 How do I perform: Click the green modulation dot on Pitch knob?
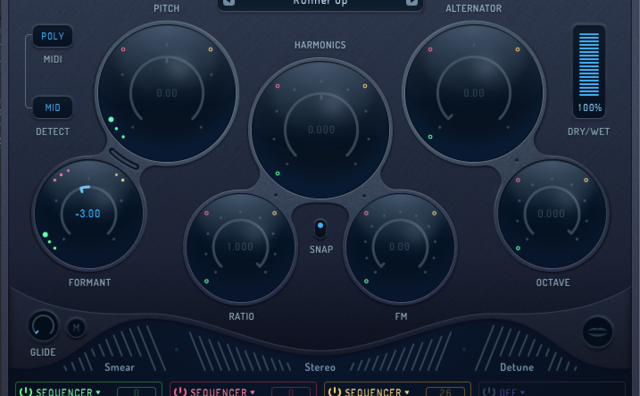[x=111, y=119]
